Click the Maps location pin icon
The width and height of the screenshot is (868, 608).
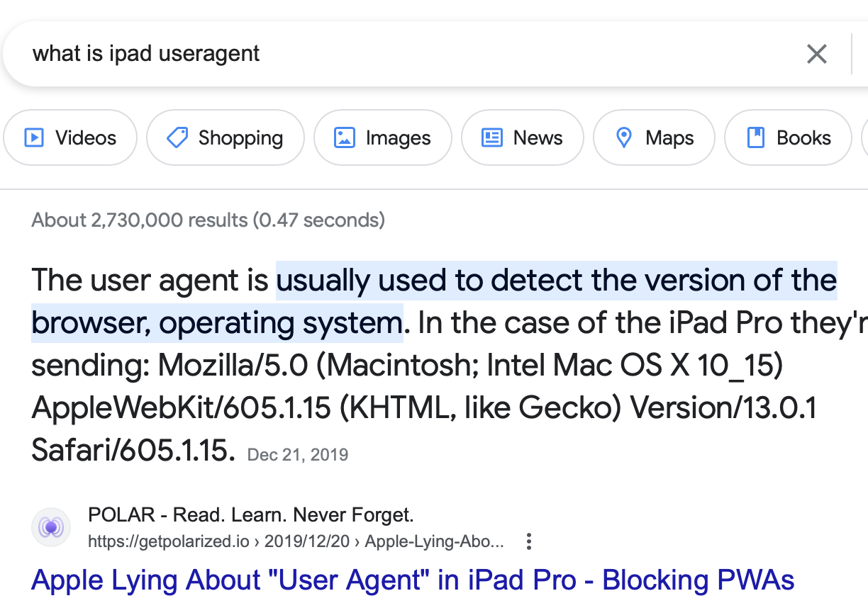pos(623,137)
